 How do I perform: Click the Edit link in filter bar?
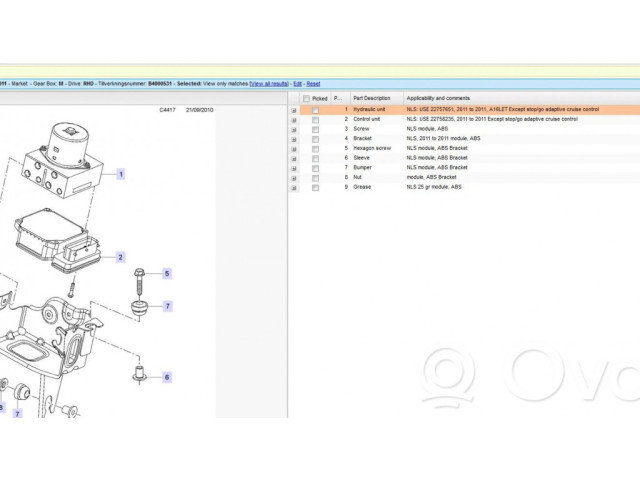pos(298,84)
